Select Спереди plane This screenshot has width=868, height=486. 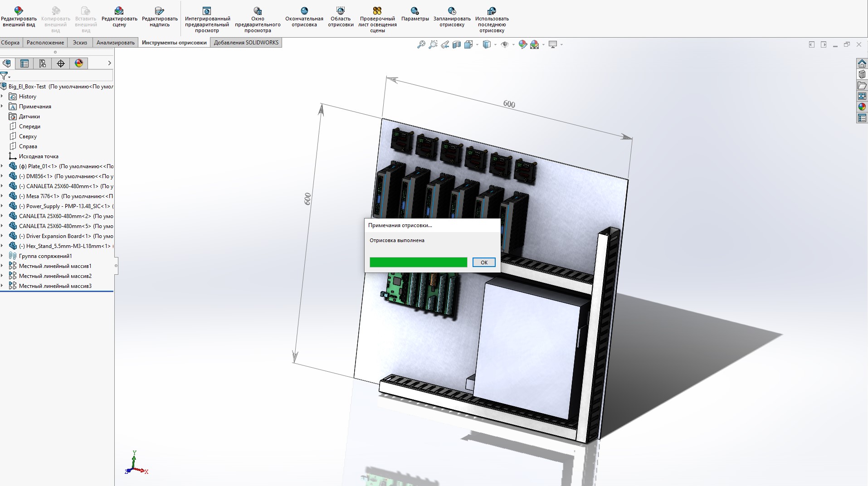25,126
